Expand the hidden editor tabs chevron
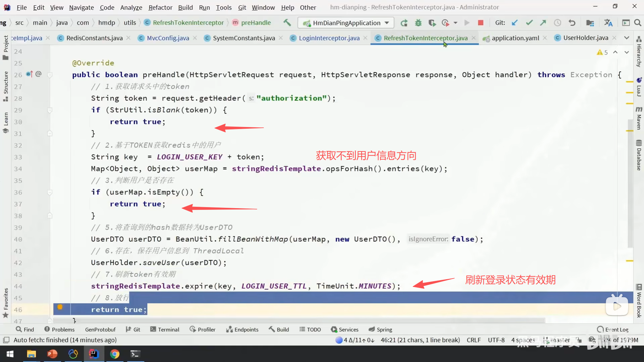This screenshot has width=644, height=362. 627,38
